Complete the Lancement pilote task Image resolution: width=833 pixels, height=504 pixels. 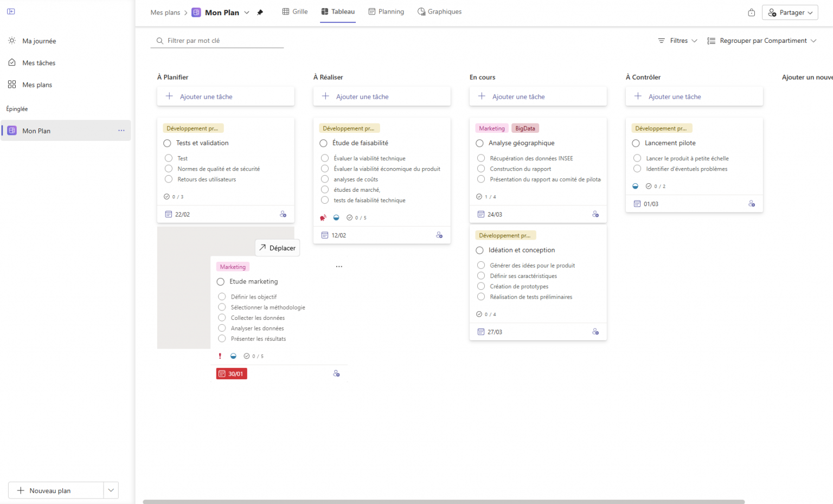tap(636, 143)
